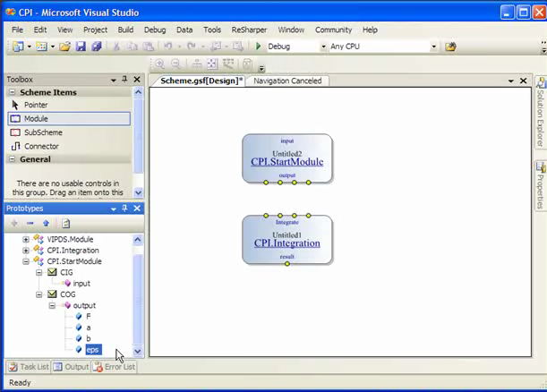Click the Zoom Out magnifier icon

coord(175,64)
